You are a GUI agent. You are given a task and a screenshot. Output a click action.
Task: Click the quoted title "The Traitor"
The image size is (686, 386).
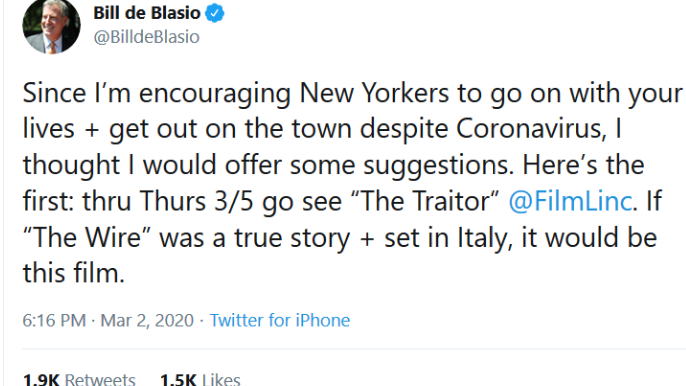tap(425, 201)
